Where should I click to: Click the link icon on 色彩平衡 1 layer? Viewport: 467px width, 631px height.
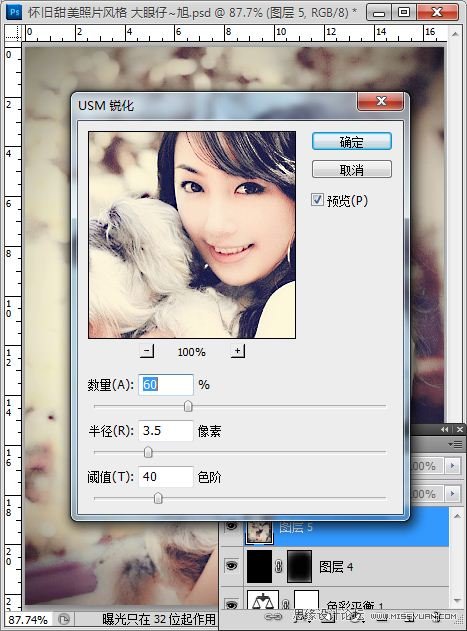(x=285, y=605)
